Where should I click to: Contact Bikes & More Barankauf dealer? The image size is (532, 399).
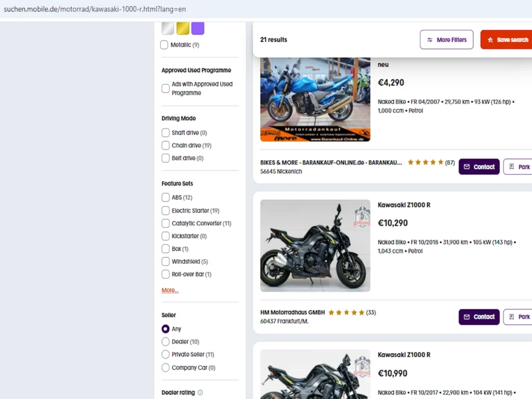click(479, 167)
